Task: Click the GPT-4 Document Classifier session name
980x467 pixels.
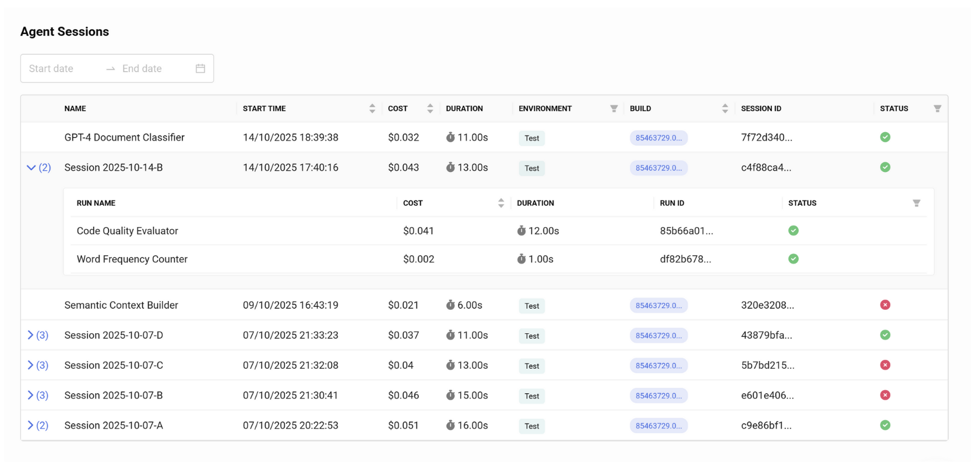Action: click(x=124, y=137)
